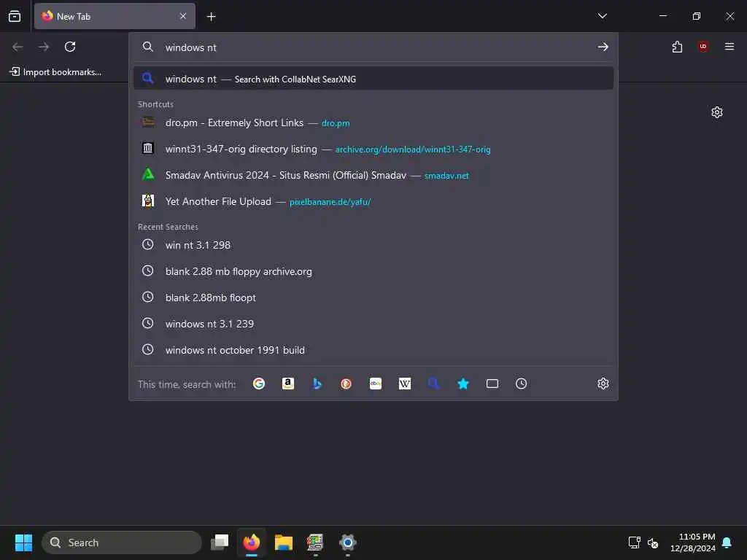Select 'windows nt — Search with CollabNet SearXNG'
This screenshot has width=747, height=560.
373,79
